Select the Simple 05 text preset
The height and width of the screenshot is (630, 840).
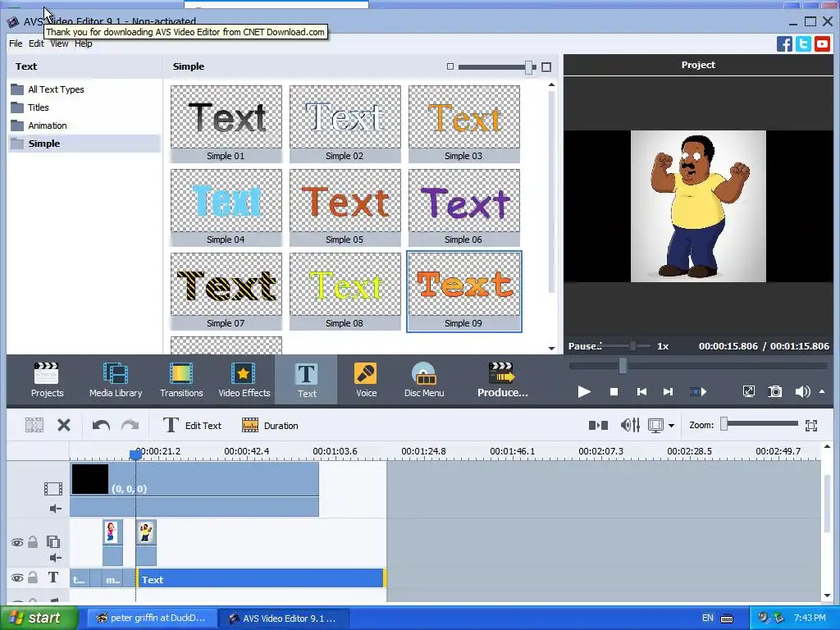[x=345, y=208]
